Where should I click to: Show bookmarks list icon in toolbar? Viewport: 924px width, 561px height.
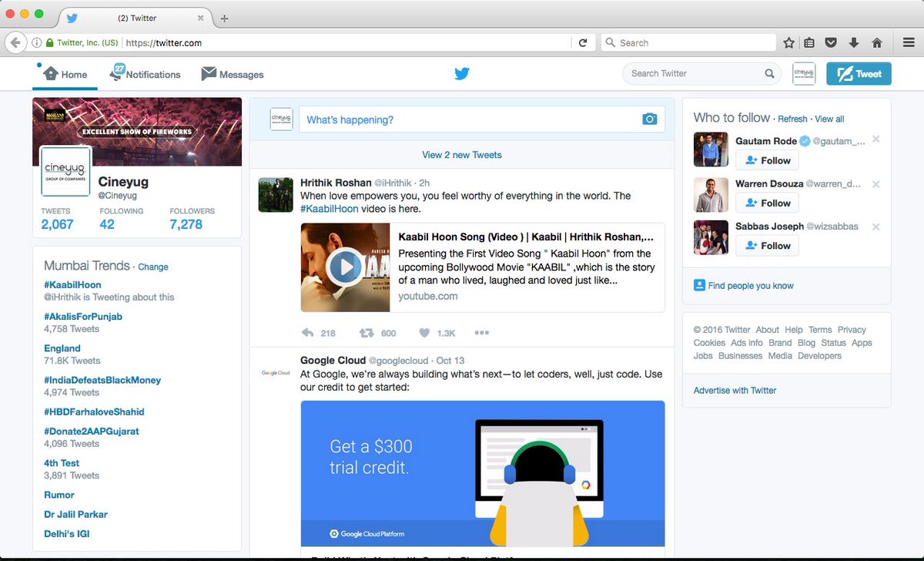tap(810, 43)
